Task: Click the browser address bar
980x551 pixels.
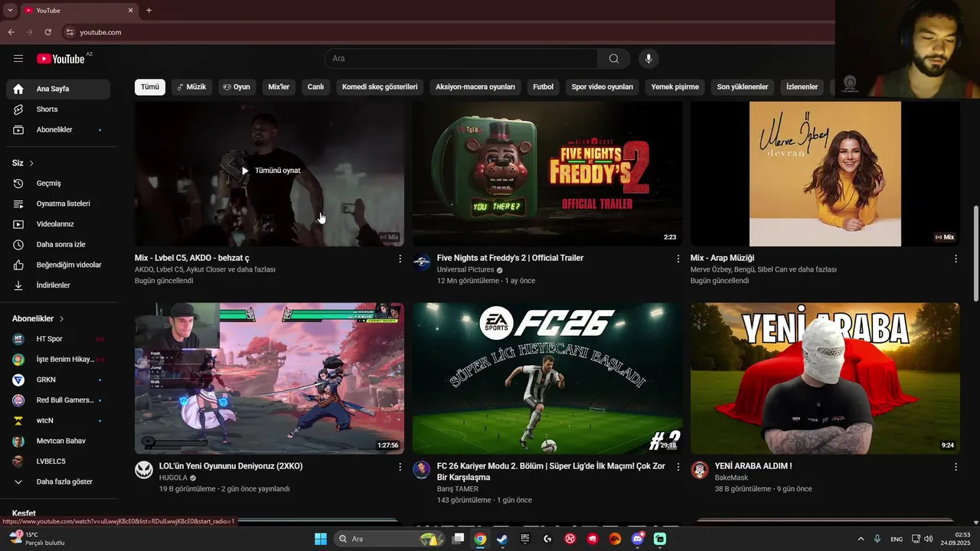Action: [x=444, y=32]
